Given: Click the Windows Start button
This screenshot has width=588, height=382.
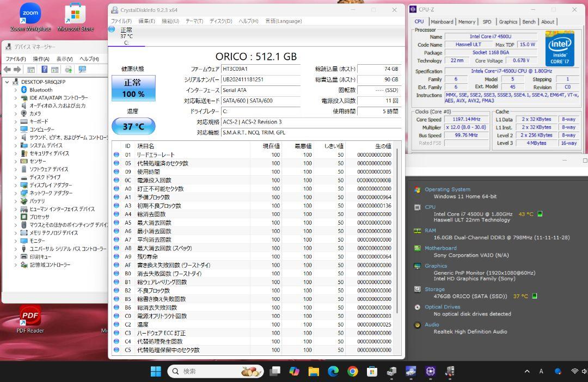Looking at the screenshot, I should [x=156, y=371].
